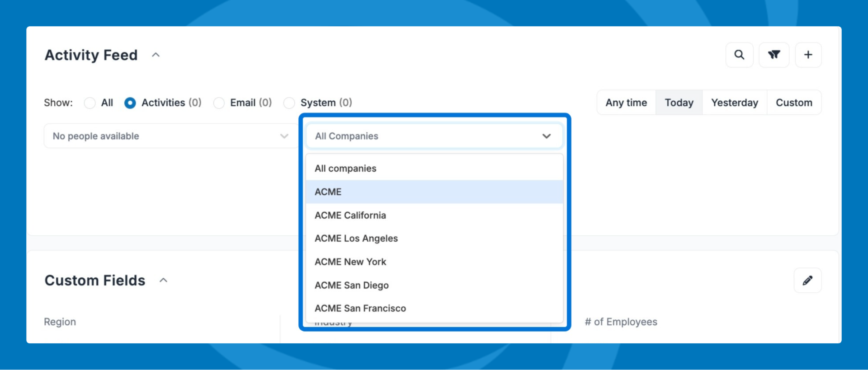Choose ACME California option
This screenshot has width=868, height=370.
pyautogui.click(x=434, y=215)
